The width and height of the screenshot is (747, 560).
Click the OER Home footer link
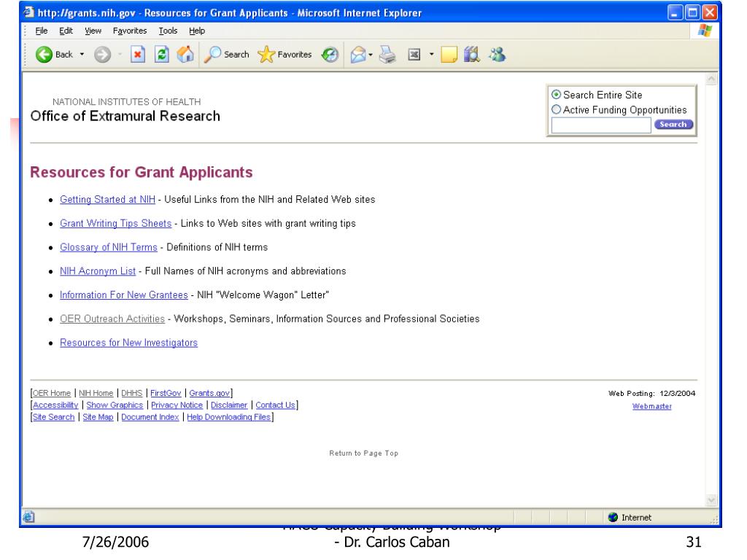coord(52,393)
